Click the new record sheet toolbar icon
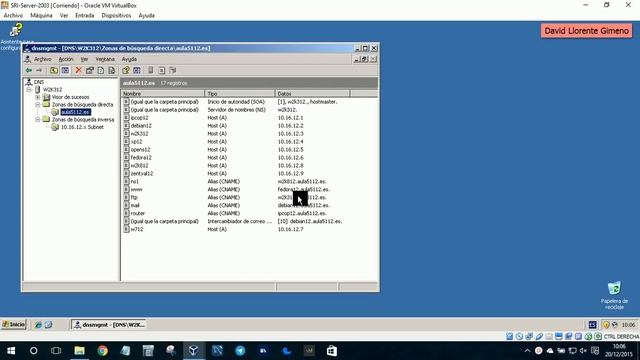Screen dimensions: 640x360 [162, 70]
